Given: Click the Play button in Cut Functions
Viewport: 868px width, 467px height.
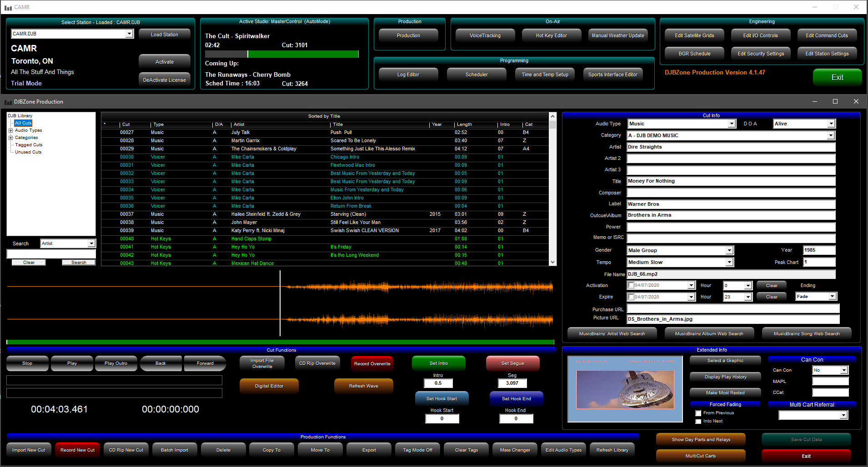Looking at the screenshot, I should pos(72,363).
